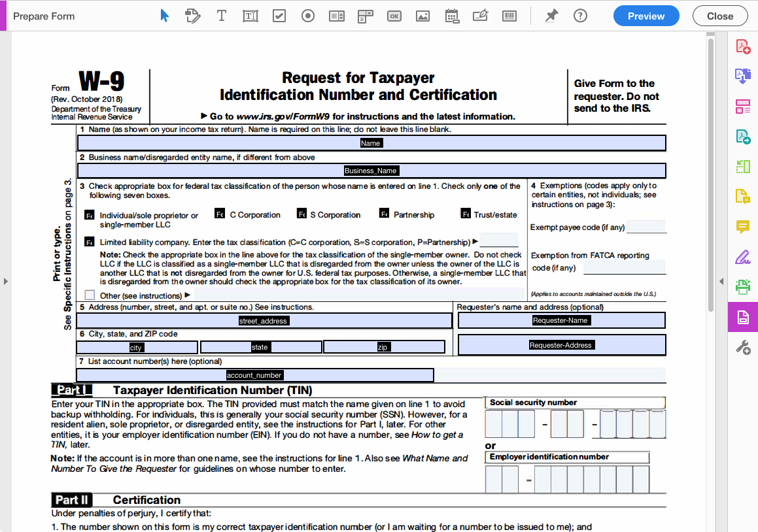Image resolution: width=758 pixels, height=532 pixels.
Task: Open the yellow page-with-comment sidebar tool
Action: click(743, 197)
